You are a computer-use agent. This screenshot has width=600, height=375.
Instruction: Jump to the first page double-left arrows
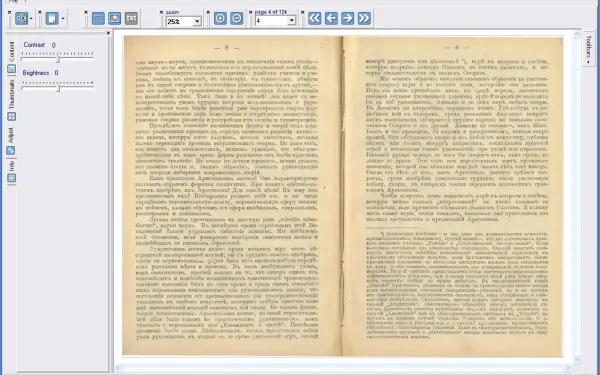315,18
